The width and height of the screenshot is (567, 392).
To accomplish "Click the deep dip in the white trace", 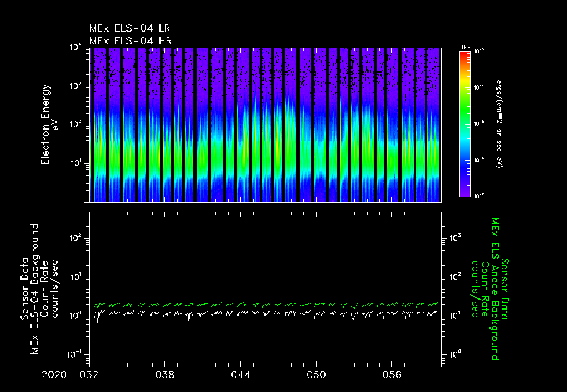I will 189,323.
